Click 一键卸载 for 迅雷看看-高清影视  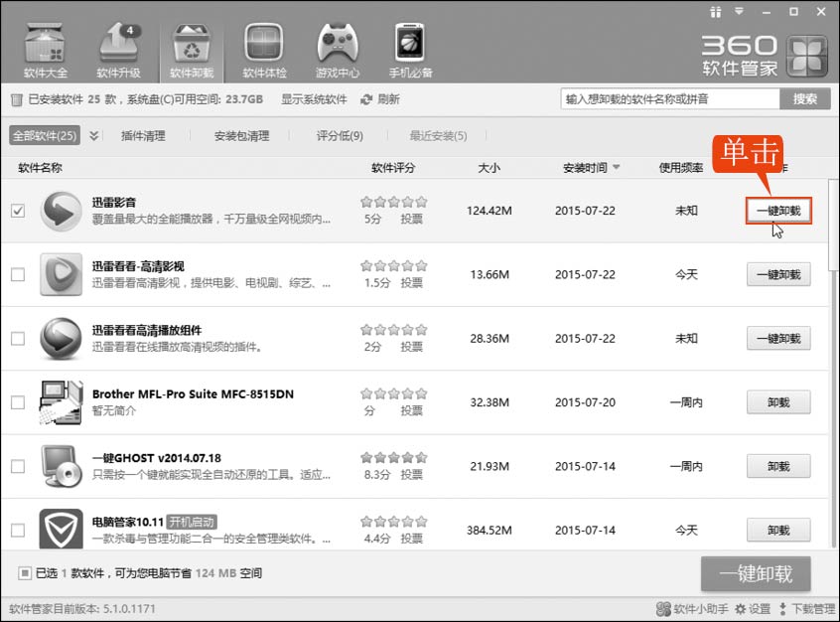pyautogui.click(x=778, y=274)
